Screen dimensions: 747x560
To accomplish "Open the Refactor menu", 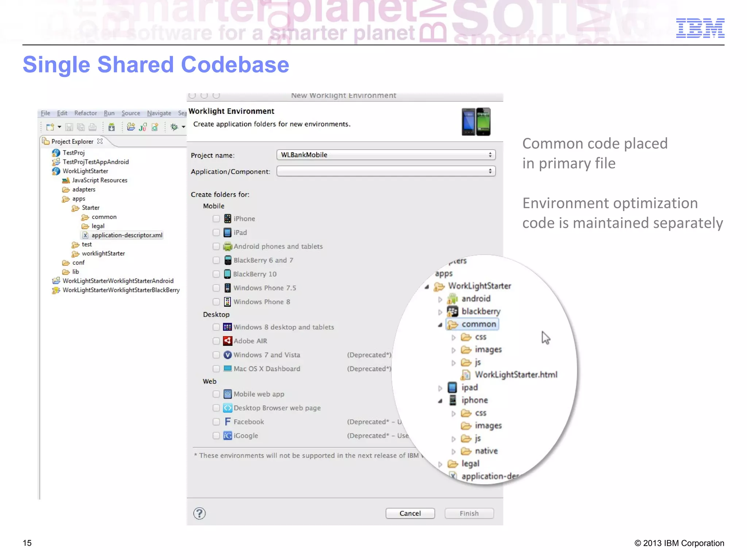I will (x=86, y=113).
